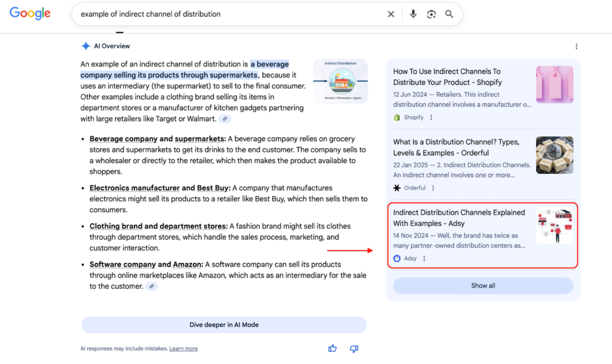Open Adsy result three-dot menu

424,259
